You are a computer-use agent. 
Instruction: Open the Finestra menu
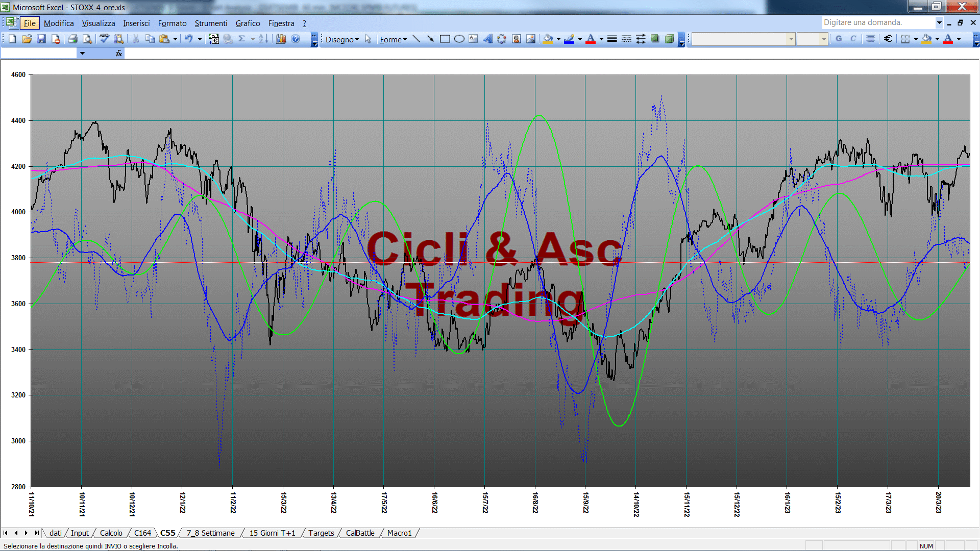(281, 23)
